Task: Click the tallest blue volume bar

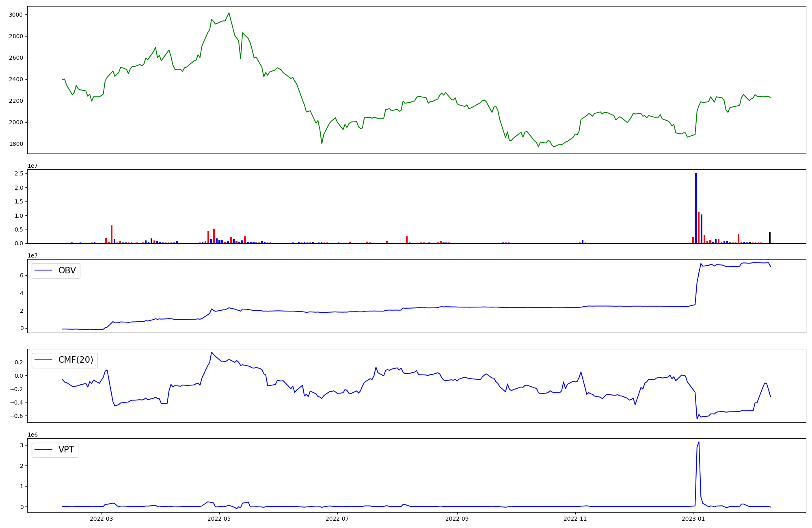Action: 695,208
